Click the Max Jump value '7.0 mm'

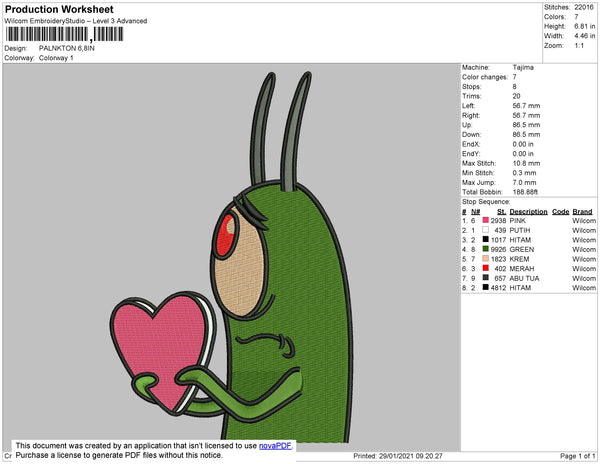click(524, 182)
